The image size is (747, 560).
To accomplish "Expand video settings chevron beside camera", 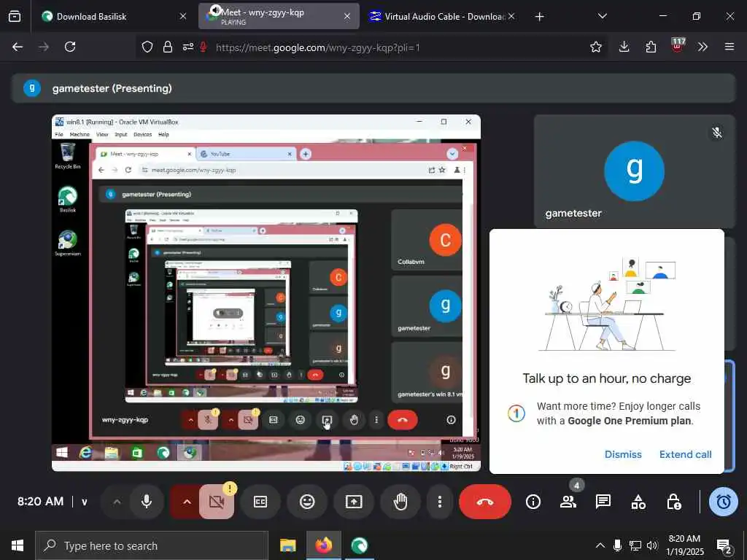I will click(x=187, y=502).
